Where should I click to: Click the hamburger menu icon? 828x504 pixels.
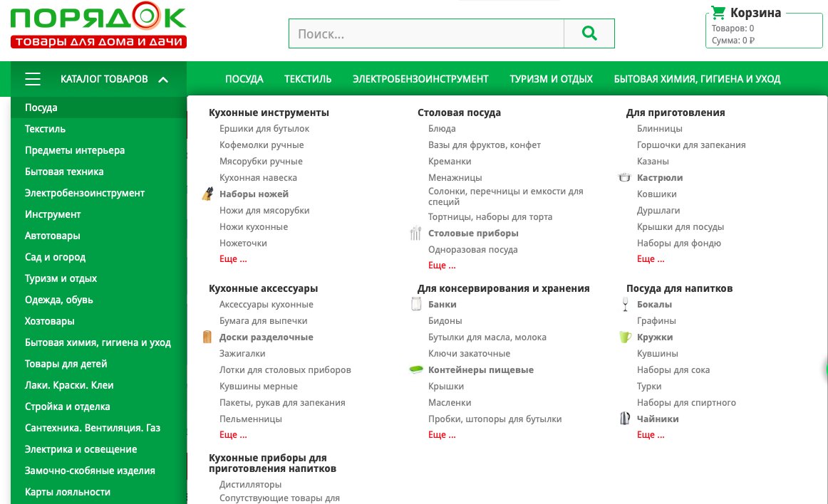[33, 79]
